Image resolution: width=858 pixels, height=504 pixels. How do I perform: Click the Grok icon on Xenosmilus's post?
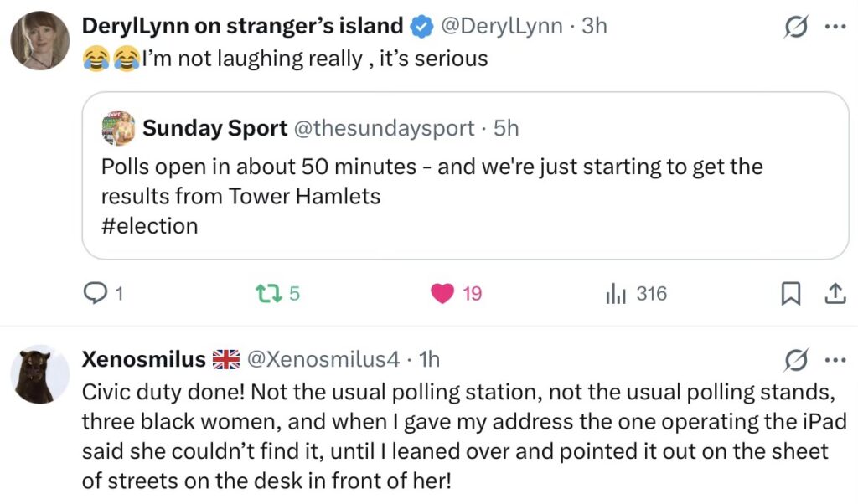795,360
